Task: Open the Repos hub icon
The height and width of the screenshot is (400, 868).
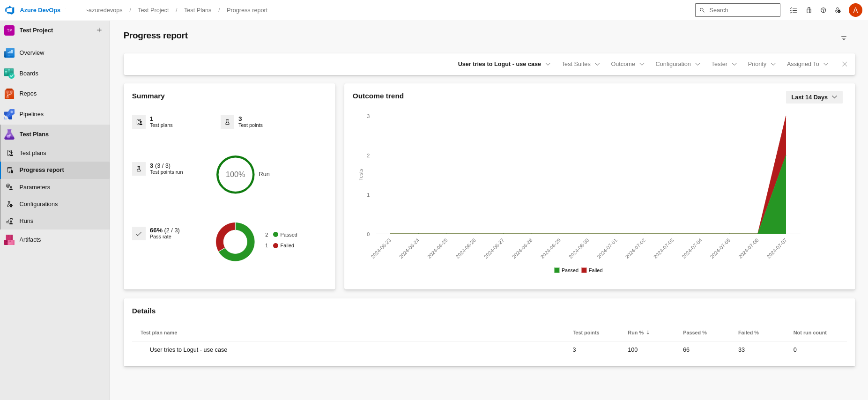Action: click(x=9, y=94)
